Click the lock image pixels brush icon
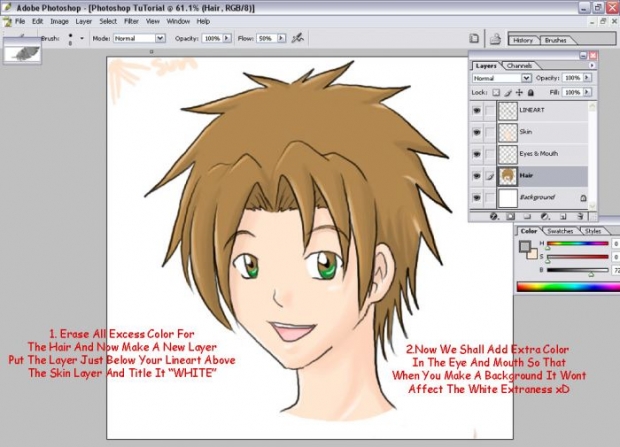Screen dimensions: 620x447 [508, 93]
